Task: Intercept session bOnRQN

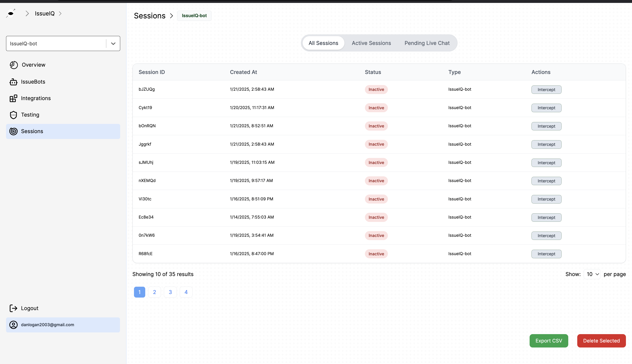Action: pos(546,126)
